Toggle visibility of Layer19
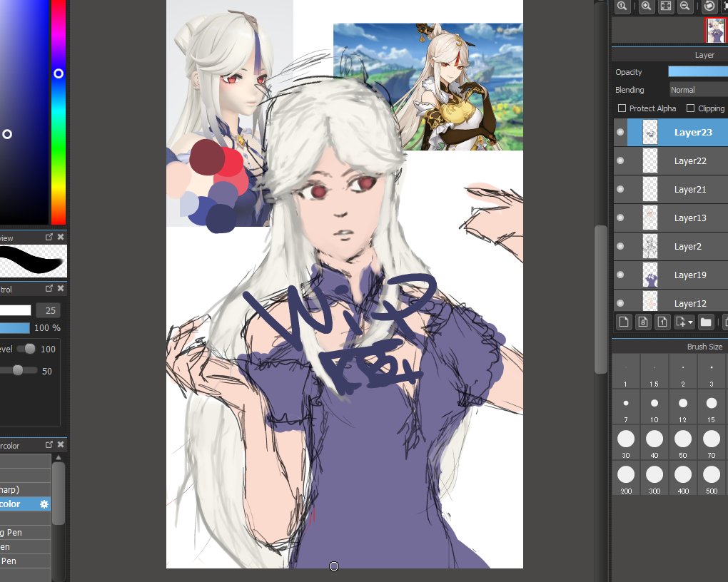This screenshot has width=728, height=582. [620, 275]
